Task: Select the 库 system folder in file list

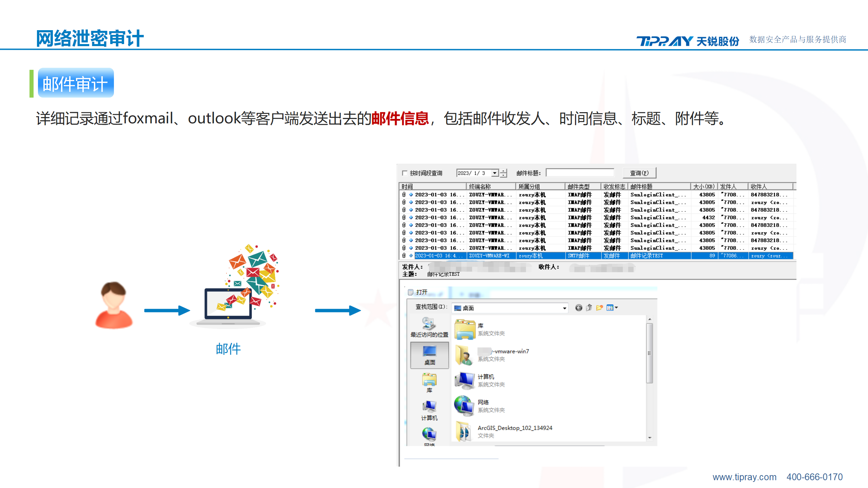Action: [480, 329]
